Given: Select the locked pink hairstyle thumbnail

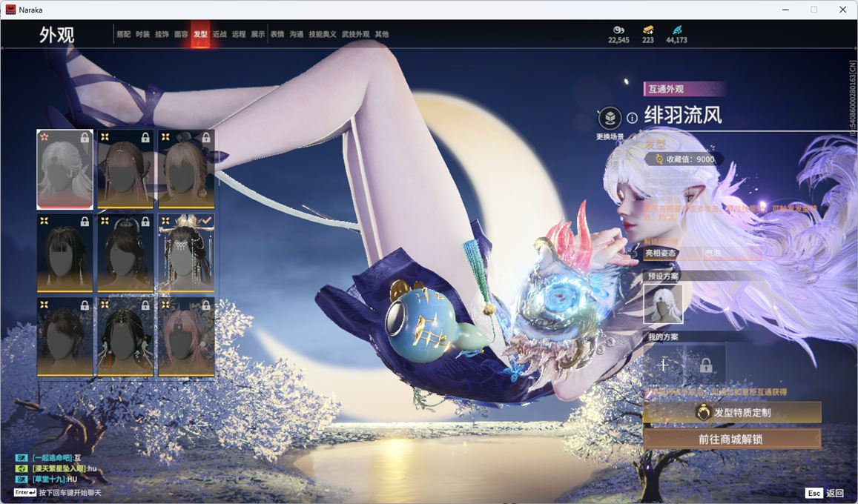Looking at the screenshot, I should tap(186, 336).
